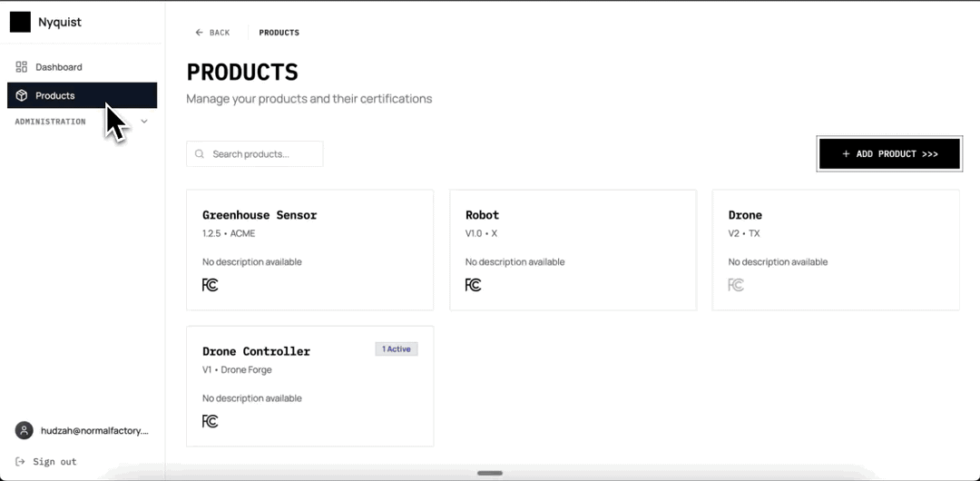Open the Dashboard menu item
The height and width of the screenshot is (481, 980).
click(x=59, y=67)
